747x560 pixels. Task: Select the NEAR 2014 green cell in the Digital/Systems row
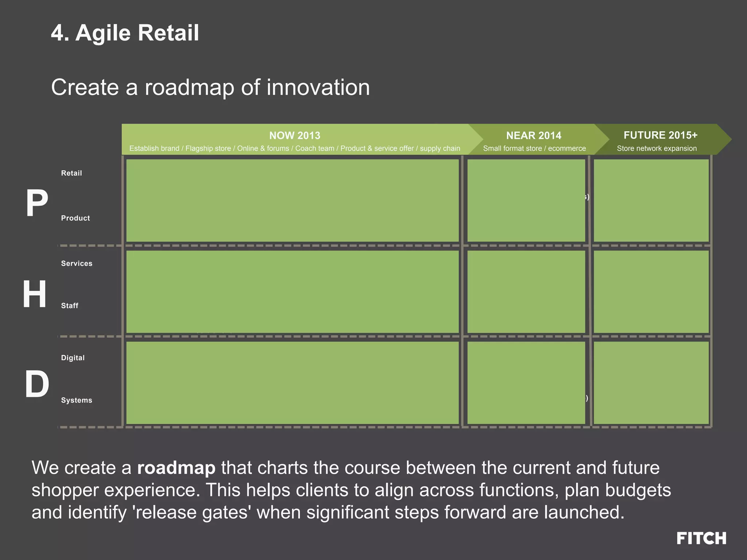[526, 382]
